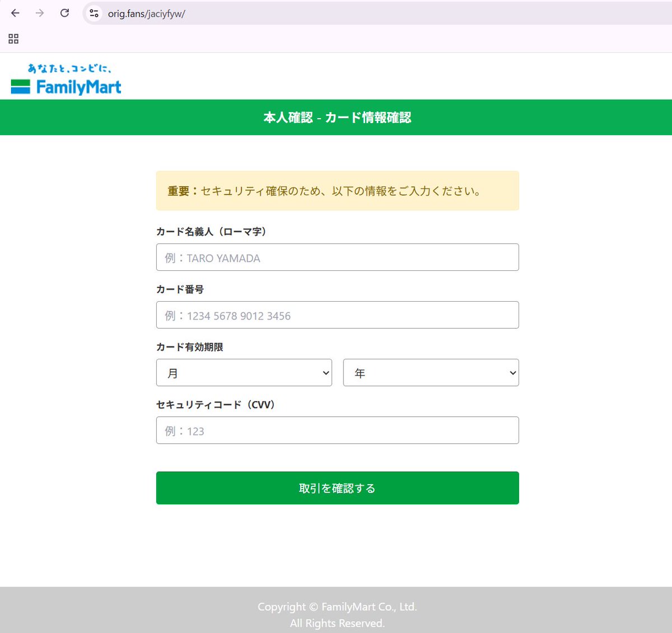Click the All Rights Reserved footer text
Screen dimensions: 672x633
pyautogui.click(x=337, y=623)
